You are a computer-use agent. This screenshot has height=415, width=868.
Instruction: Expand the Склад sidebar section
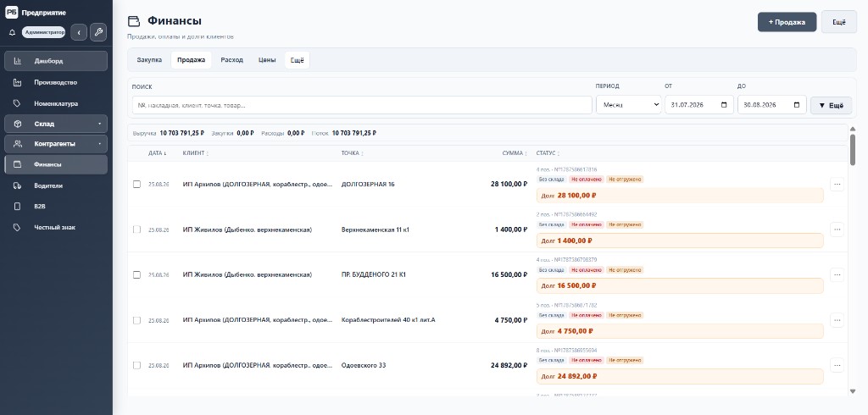click(100, 124)
